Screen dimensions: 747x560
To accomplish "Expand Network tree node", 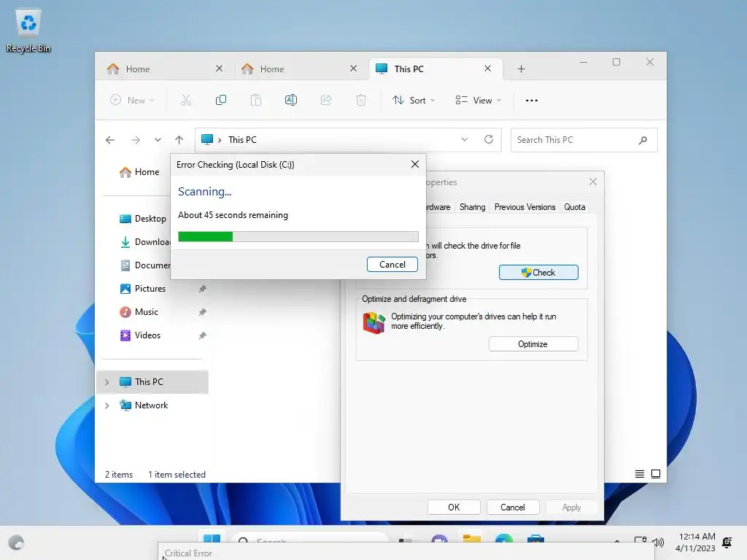I will [107, 405].
